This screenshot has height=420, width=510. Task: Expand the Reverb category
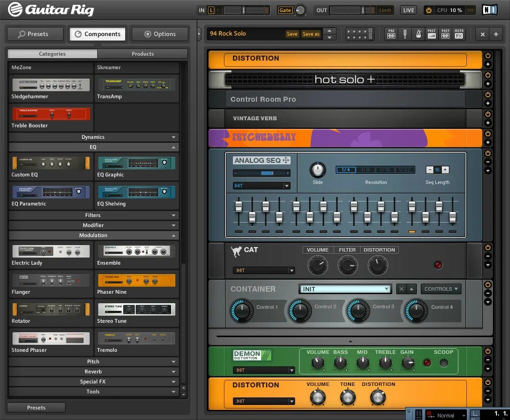pos(94,371)
